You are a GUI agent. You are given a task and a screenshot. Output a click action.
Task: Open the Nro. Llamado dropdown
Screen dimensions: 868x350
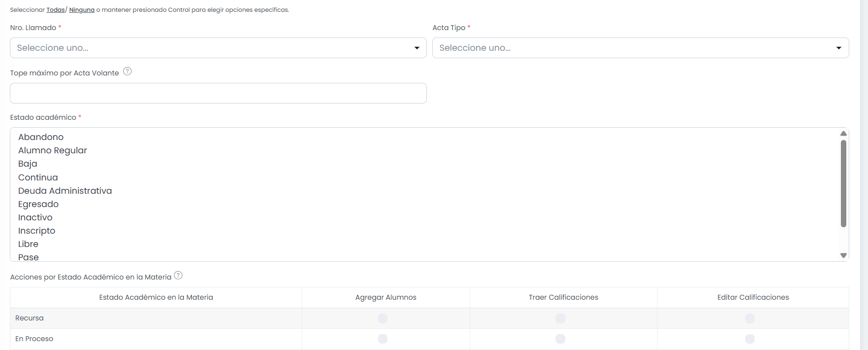click(x=218, y=48)
